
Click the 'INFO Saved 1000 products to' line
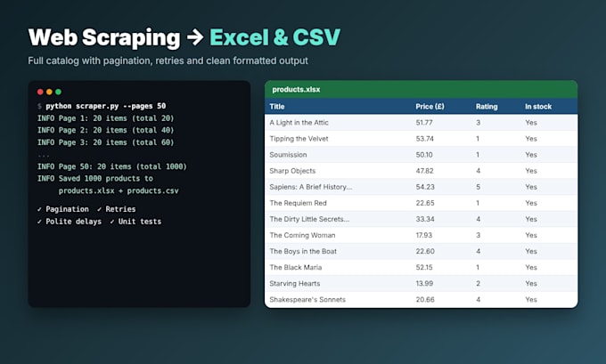[x=95, y=179]
